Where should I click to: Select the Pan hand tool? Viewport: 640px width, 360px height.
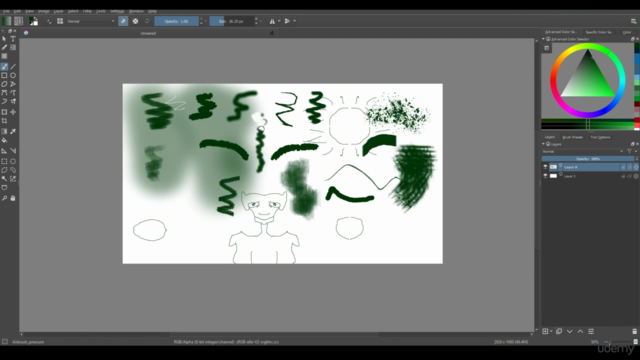tap(13, 198)
